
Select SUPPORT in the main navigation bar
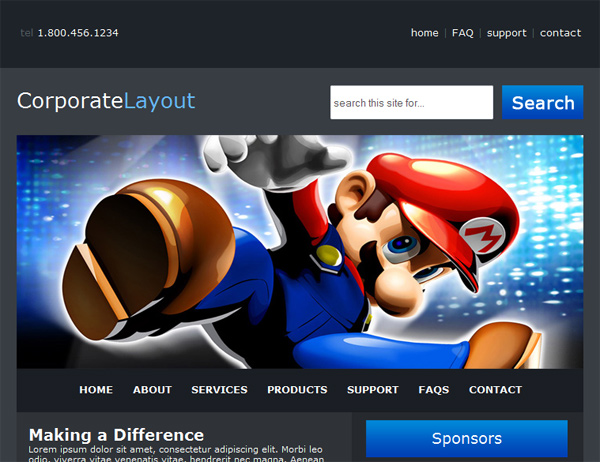[372, 390]
